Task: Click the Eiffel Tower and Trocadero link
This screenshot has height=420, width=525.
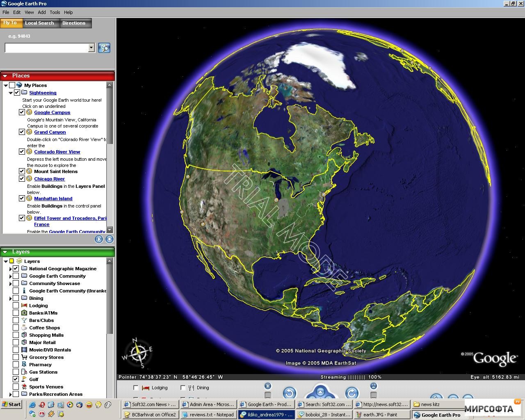Action: point(70,221)
